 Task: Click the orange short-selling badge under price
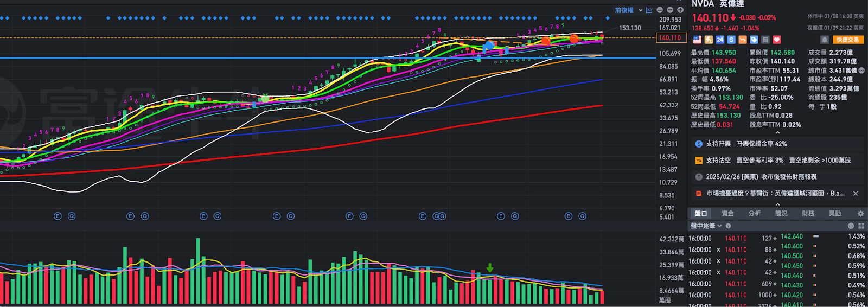[743, 40]
